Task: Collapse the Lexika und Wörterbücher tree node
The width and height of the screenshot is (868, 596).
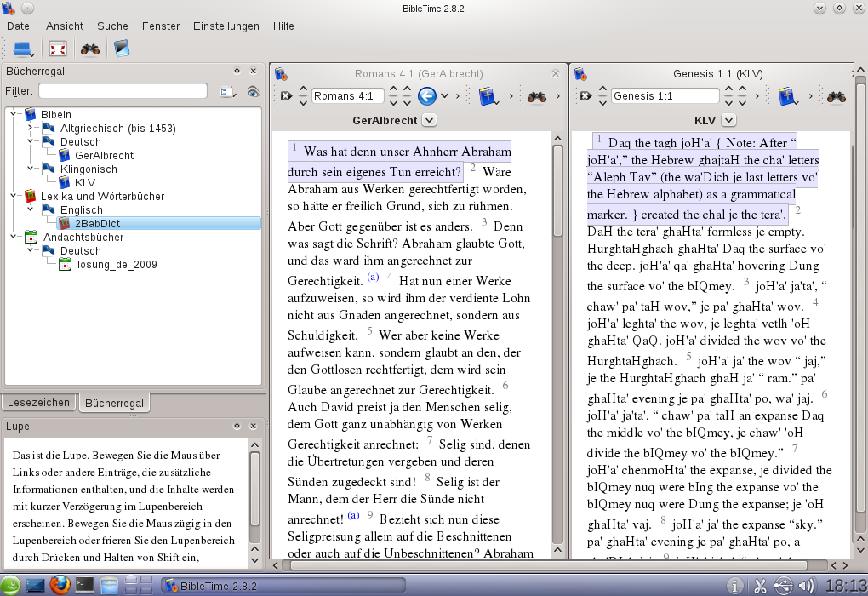Action: [x=14, y=197]
